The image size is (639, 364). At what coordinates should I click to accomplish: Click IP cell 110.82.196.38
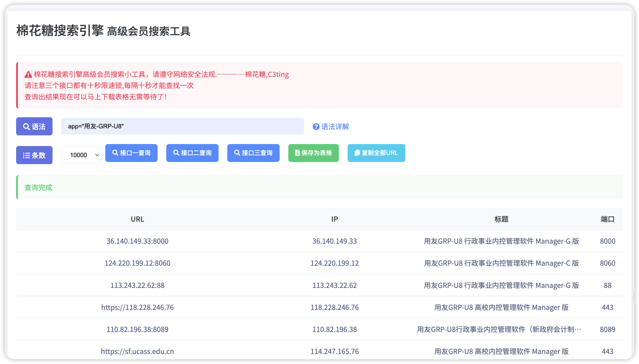click(x=334, y=329)
